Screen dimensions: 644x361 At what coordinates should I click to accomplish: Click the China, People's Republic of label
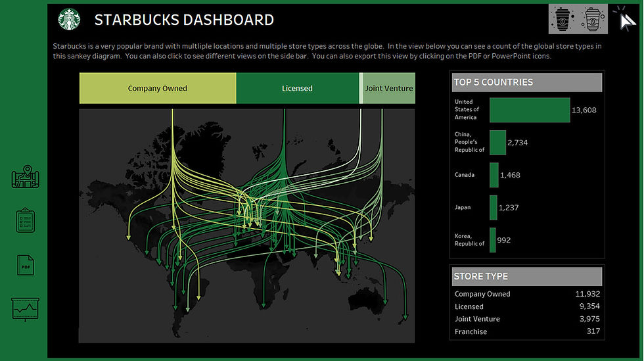click(x=469, y=142)
